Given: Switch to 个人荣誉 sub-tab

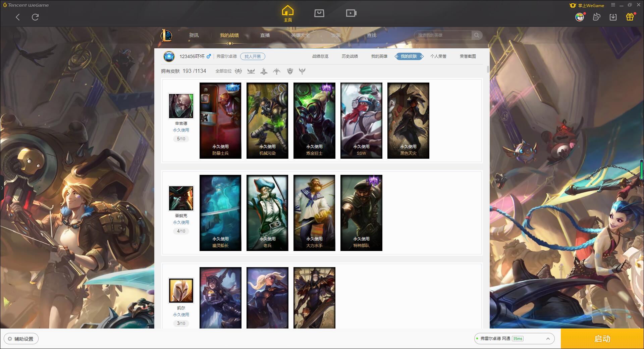Looking at the screenshot, I should click(438, 56).
